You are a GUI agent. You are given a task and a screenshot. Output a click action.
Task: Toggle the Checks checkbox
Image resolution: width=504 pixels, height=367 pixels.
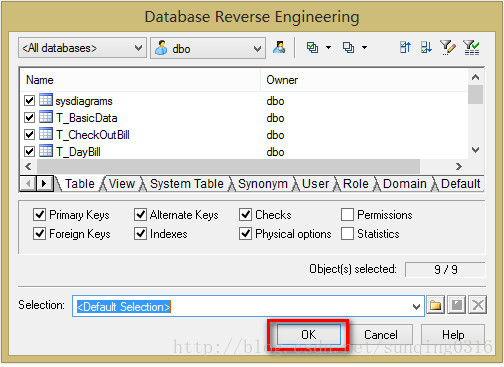point(245,215)
